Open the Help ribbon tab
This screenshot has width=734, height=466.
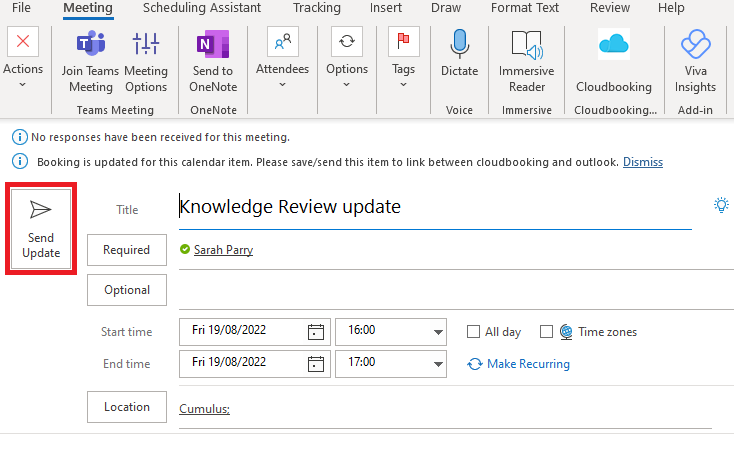[x=671, y=8]
